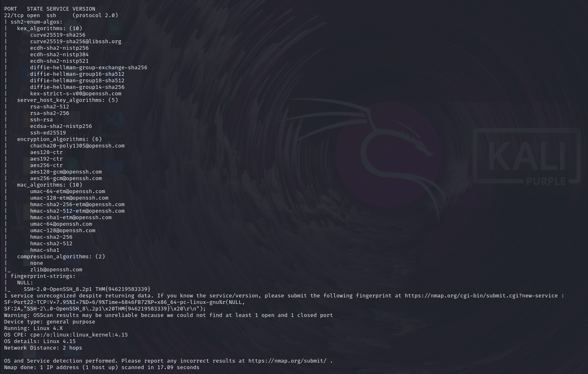
Task: Select 'curve25519-sha256@libssh.org' entry
Action: [x=76, y=42]
